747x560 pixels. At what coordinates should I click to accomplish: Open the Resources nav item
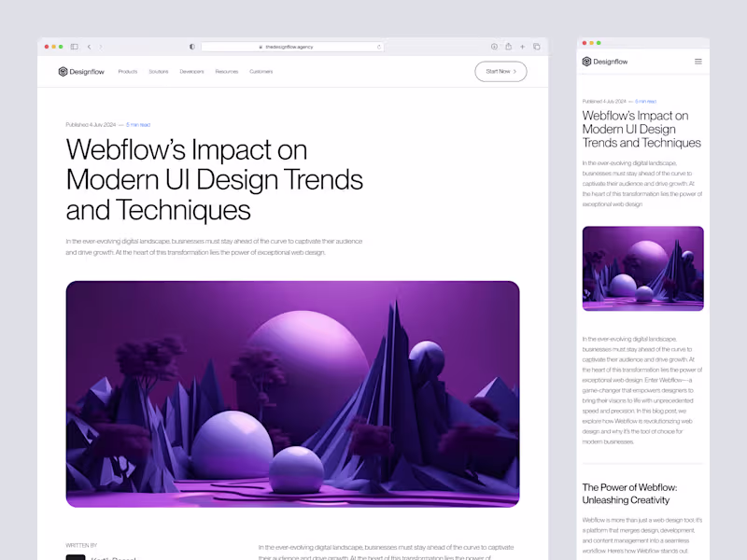pyautogui.click(x=226, y=72)
